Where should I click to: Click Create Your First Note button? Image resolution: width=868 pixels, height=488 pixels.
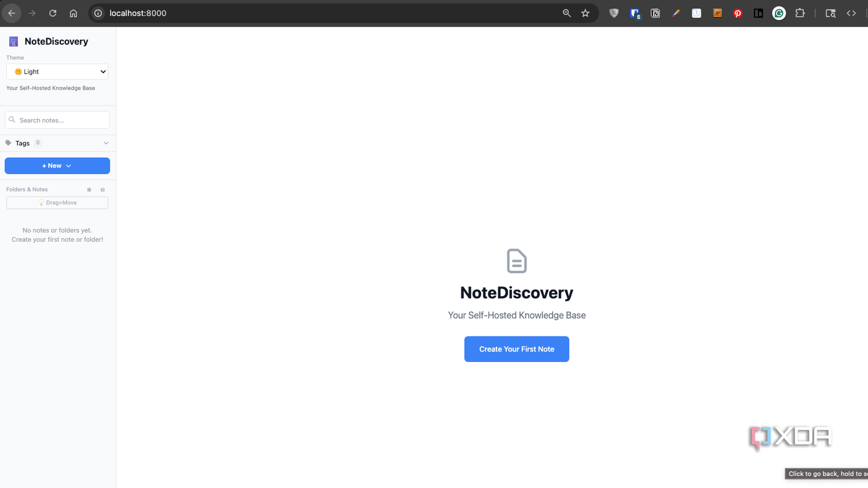tap(517, 349)
